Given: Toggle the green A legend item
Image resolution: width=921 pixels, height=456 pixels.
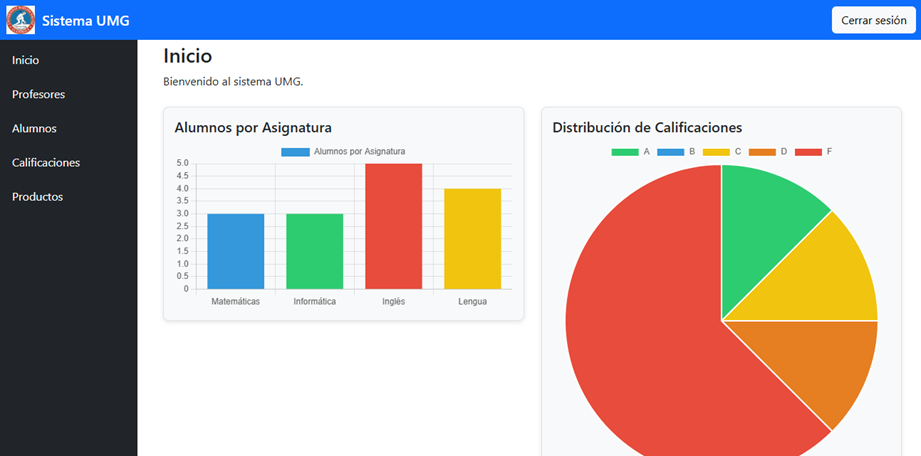Looking at the screenshot, I should pos(630,152).
